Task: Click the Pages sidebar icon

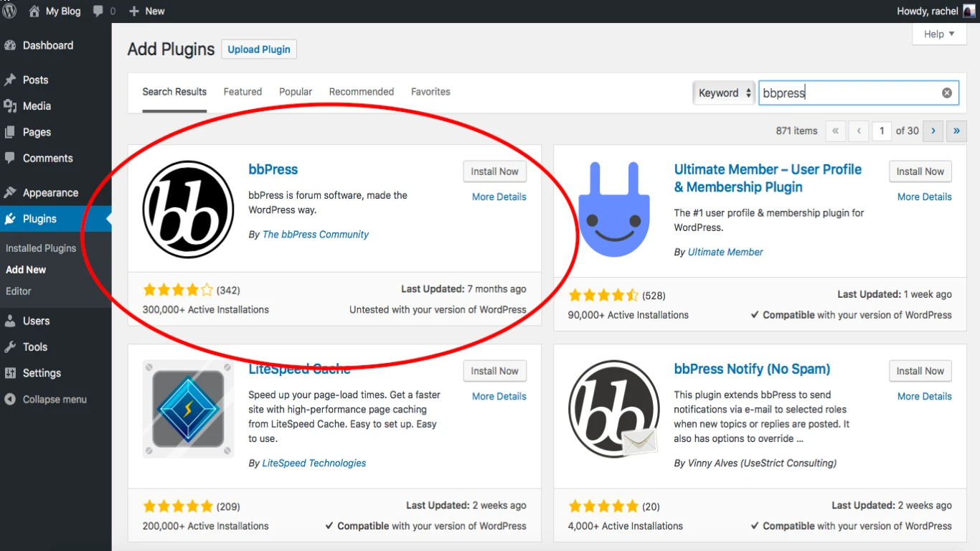Action: pyautogui.click(x=10, y=132)
